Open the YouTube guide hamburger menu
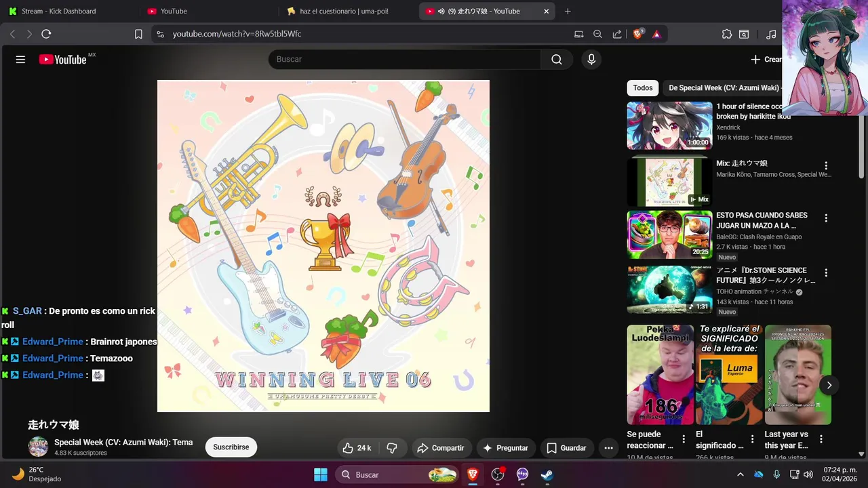 (20, 60)
